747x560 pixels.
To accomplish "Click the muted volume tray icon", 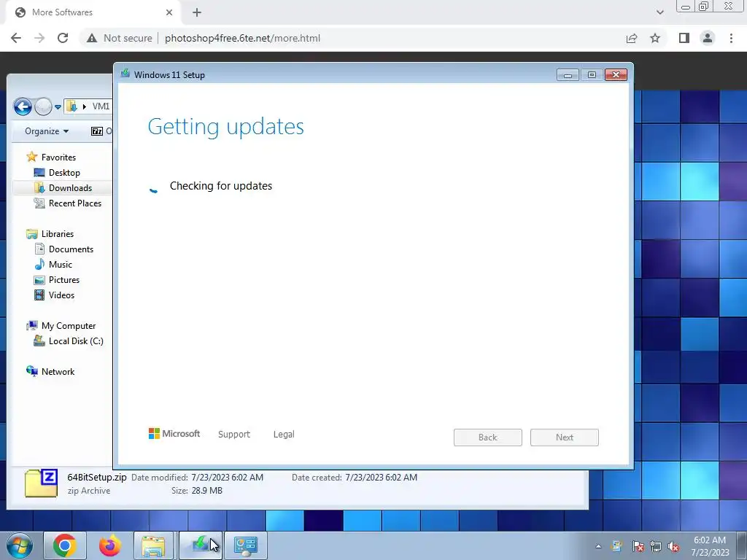I will pos(673,546).
